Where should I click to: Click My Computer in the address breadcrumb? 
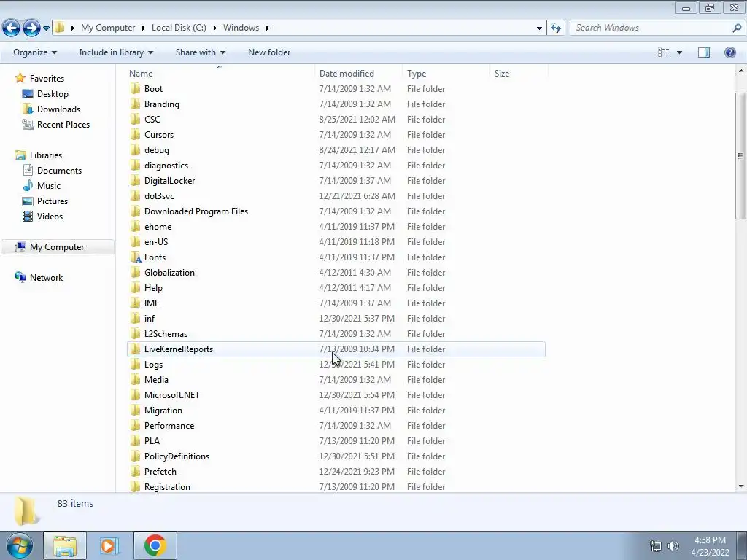(108, 28)
